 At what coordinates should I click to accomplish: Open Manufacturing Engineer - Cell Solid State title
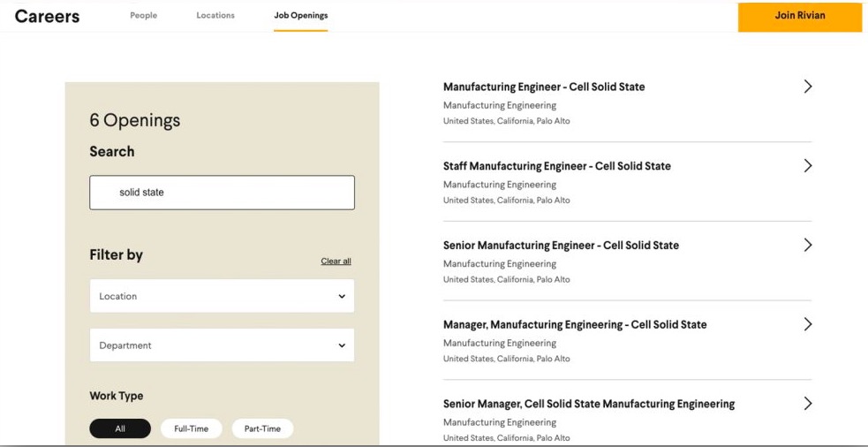pos(544,87)
